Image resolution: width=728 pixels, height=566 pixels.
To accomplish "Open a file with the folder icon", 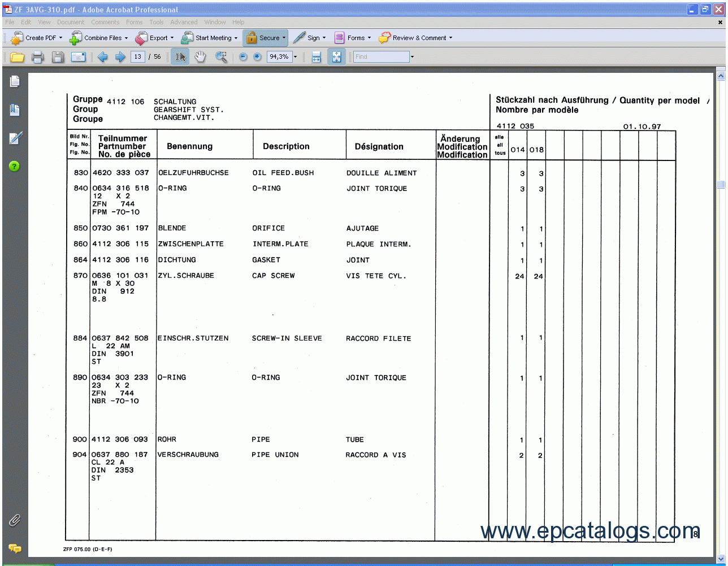I will (x=17, y=57).
